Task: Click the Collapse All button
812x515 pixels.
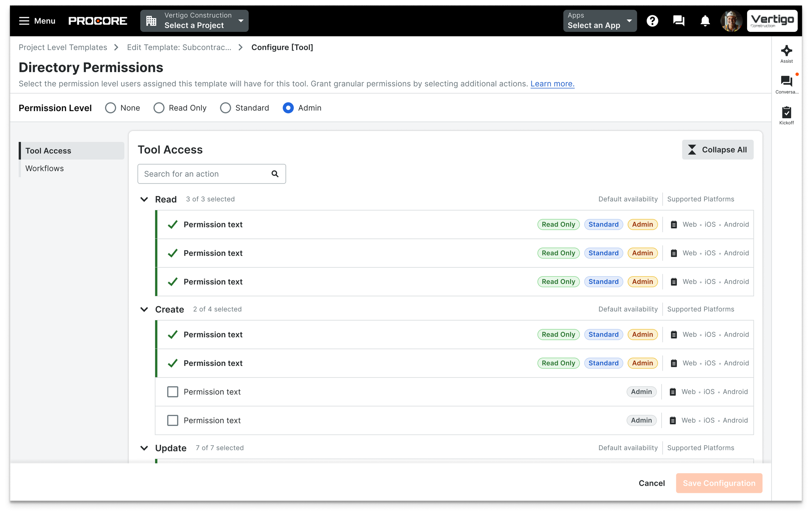Action: point(717,150)
